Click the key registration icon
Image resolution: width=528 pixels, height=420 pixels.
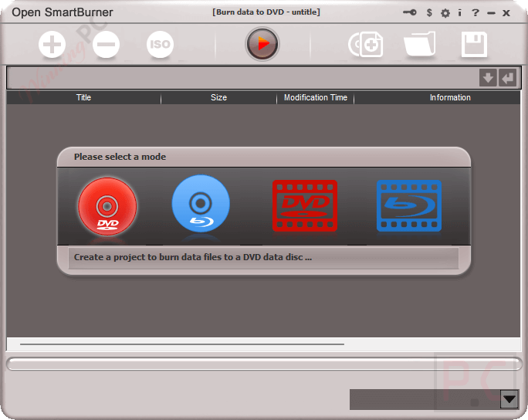410,13
